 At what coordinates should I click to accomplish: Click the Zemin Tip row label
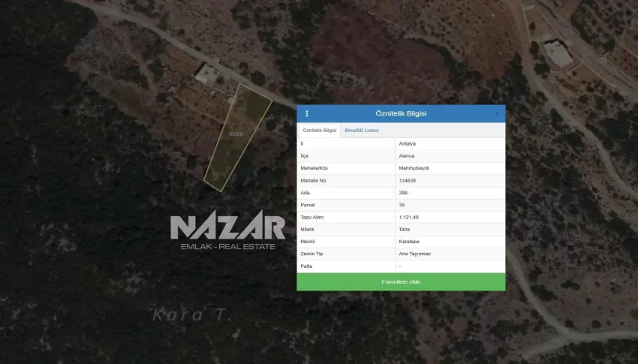tap(311, 254)
